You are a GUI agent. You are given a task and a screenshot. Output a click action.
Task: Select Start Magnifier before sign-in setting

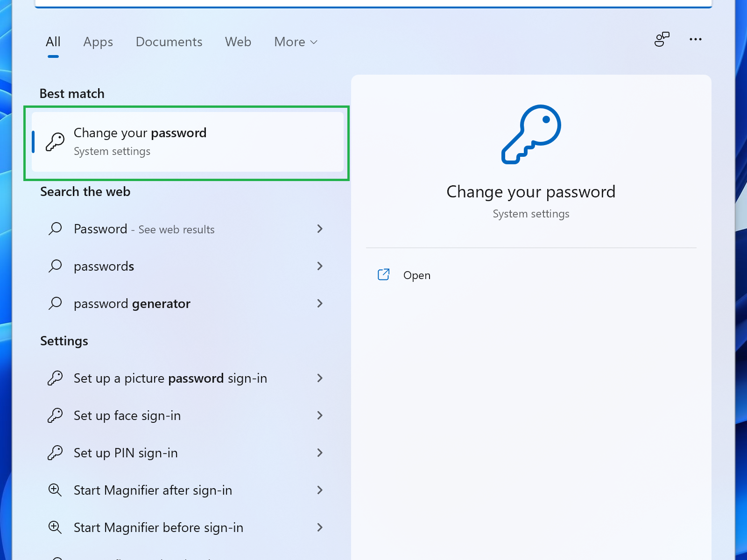tap(158, 527)
